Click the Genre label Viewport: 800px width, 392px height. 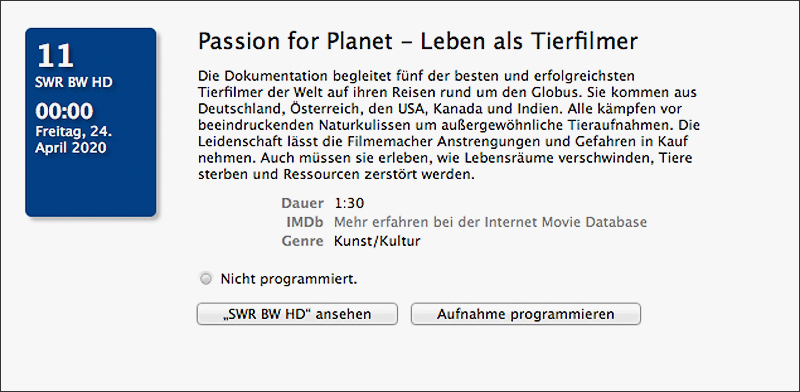point(303,241)
